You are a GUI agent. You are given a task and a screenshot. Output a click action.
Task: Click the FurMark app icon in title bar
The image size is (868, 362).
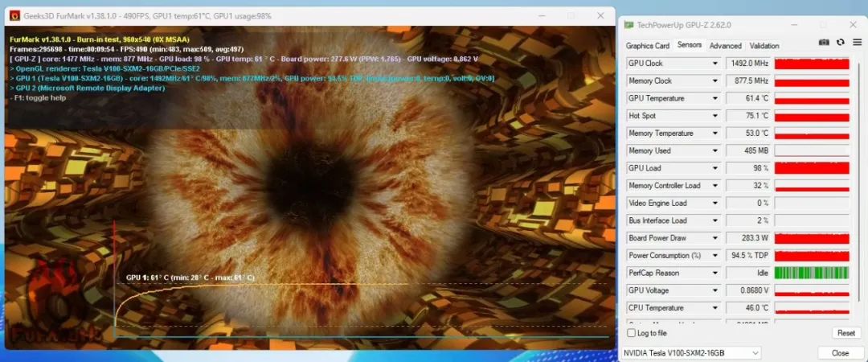15,16
